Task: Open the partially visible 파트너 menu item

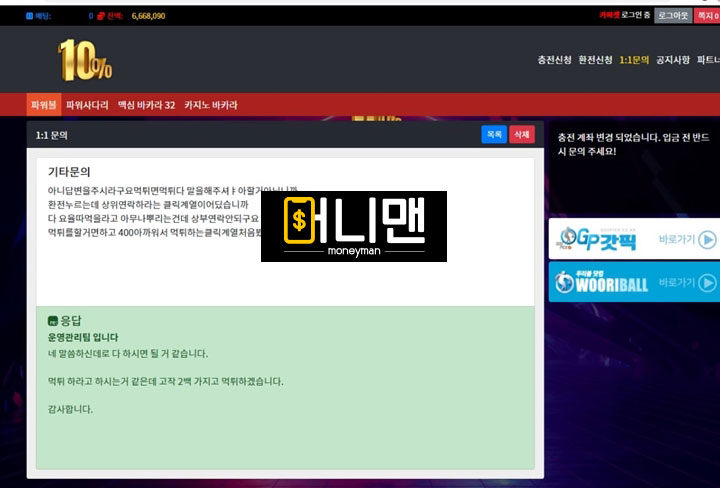Action: (708, 60)
